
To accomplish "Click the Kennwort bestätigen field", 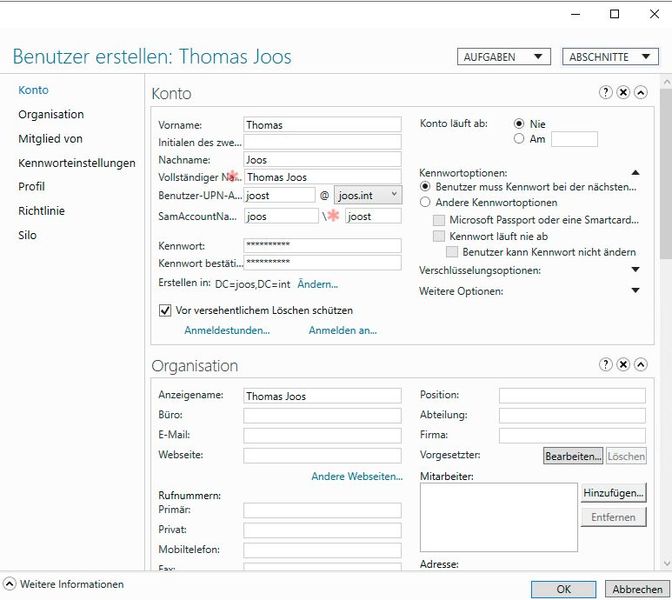I will coord(322,263).
